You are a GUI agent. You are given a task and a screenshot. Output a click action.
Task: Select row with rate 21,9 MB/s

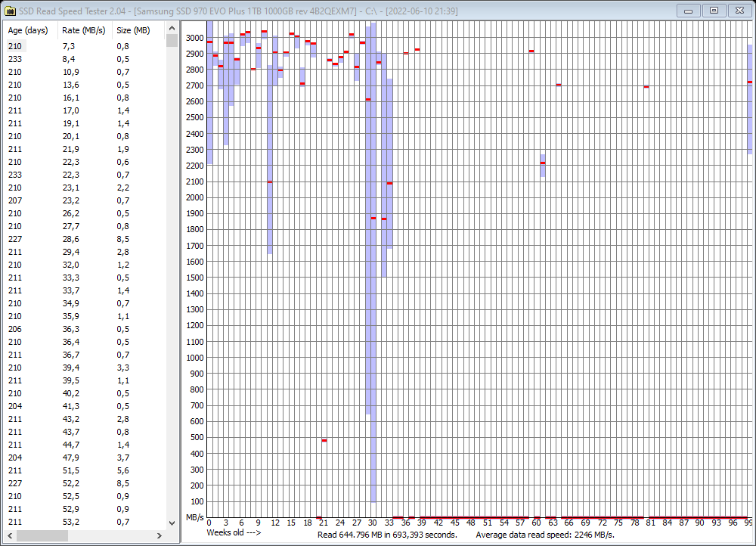(x=85, y=149)
